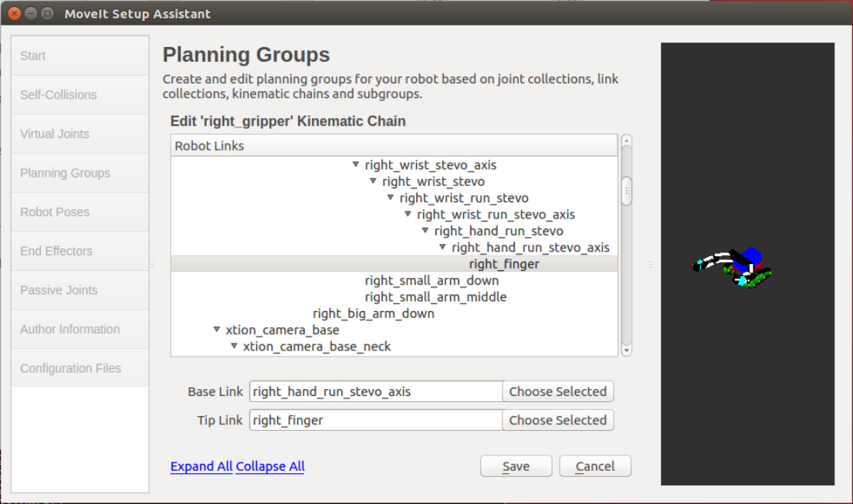
Task: Collapse the xtion_camera_base tree node
Action: point(216,330)
